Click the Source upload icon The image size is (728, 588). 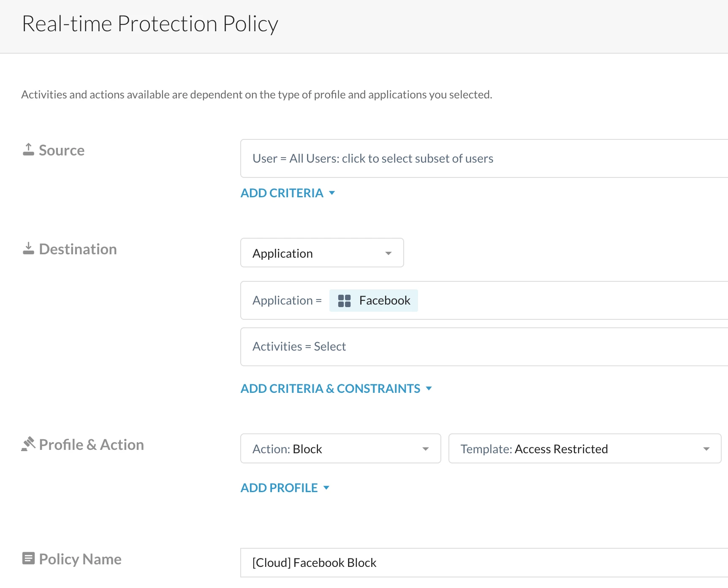point(28,150)
